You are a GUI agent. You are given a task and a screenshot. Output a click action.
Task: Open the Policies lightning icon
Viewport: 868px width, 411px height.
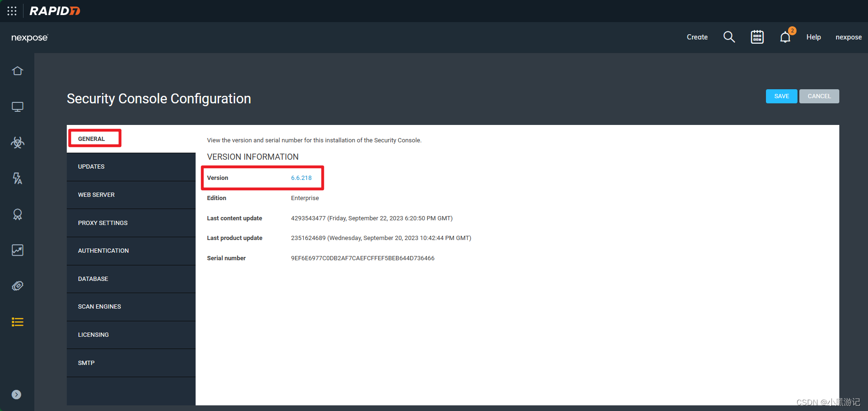(17, 178)
